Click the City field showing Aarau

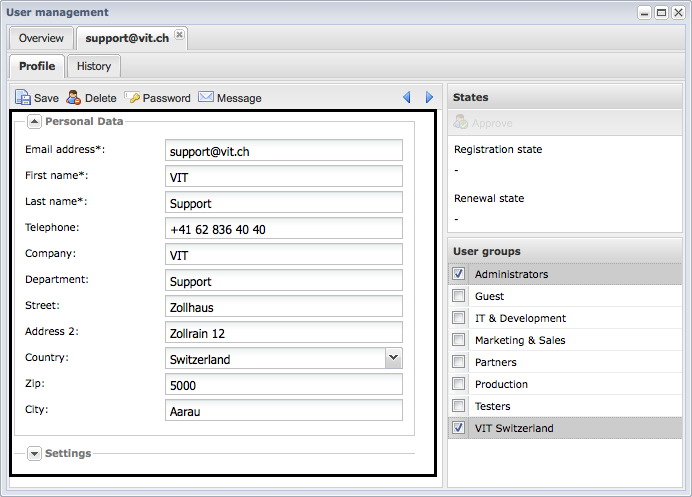(x=284, y=410)
